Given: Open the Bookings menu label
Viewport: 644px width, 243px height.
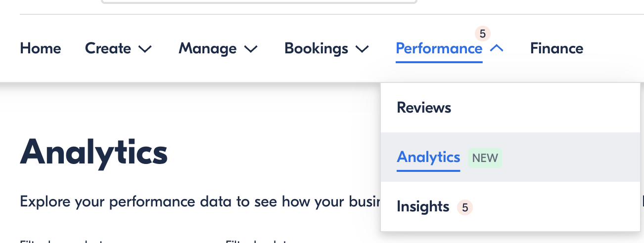Looking at the screenshot, I should 317,48.
